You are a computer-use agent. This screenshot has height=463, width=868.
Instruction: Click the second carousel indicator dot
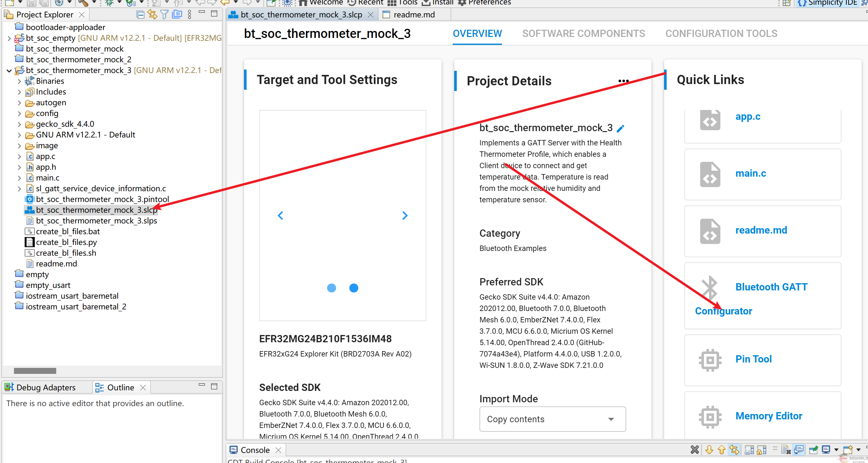click(353, 288)
